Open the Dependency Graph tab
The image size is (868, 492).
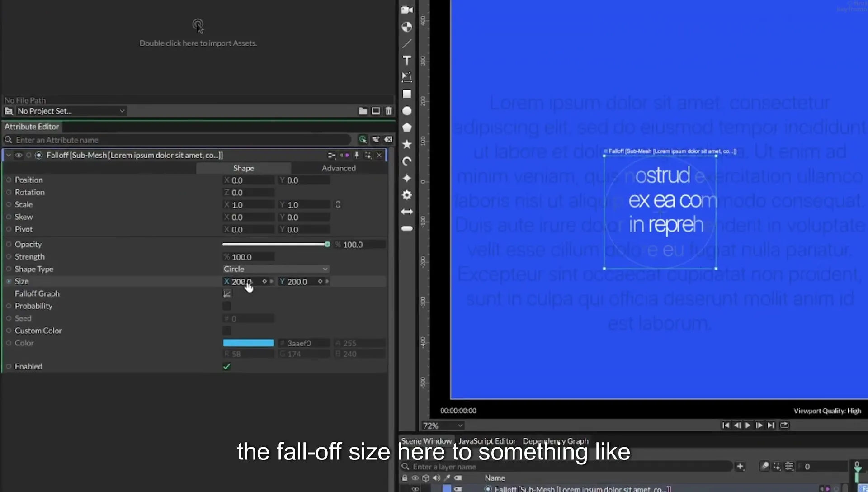pos(556,441)
